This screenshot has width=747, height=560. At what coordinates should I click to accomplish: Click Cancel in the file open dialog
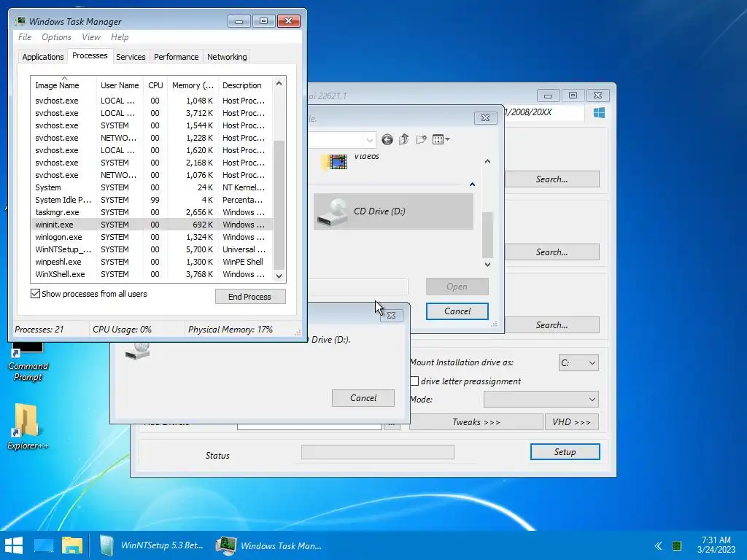457,311
